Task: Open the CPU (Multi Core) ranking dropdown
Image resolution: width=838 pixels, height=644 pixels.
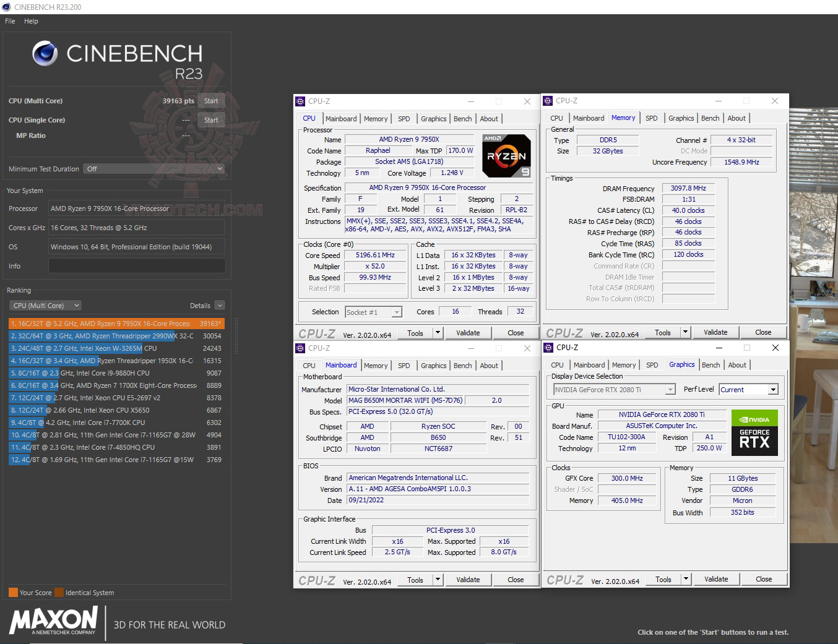Action: [44, 305]
